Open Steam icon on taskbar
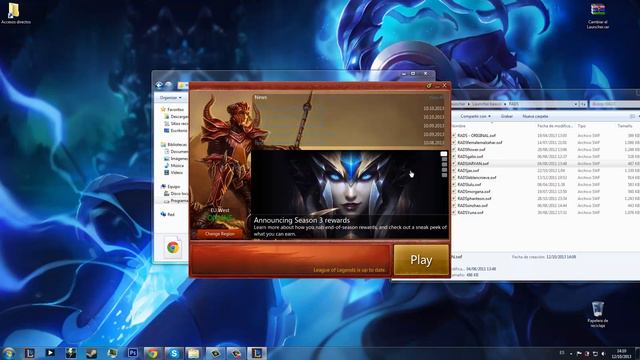Screen dimensions: 640x360 coord(91,353)
